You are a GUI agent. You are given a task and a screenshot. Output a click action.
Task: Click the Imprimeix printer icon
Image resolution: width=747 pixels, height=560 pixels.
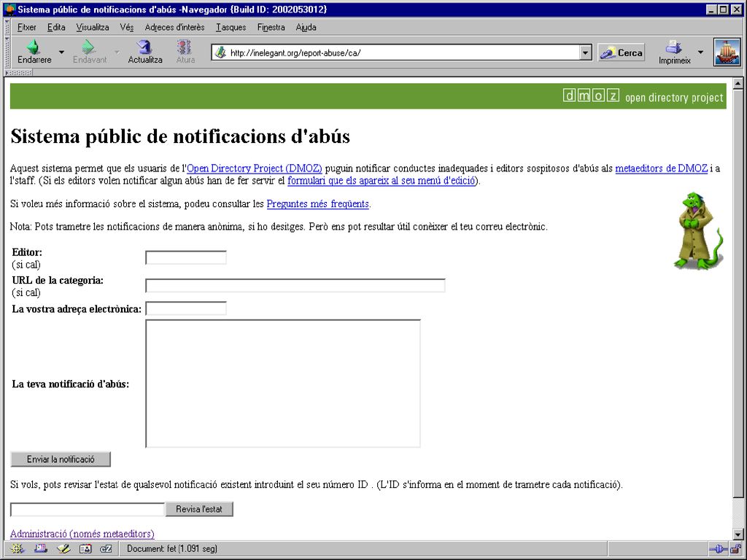[x=673, y=47]
